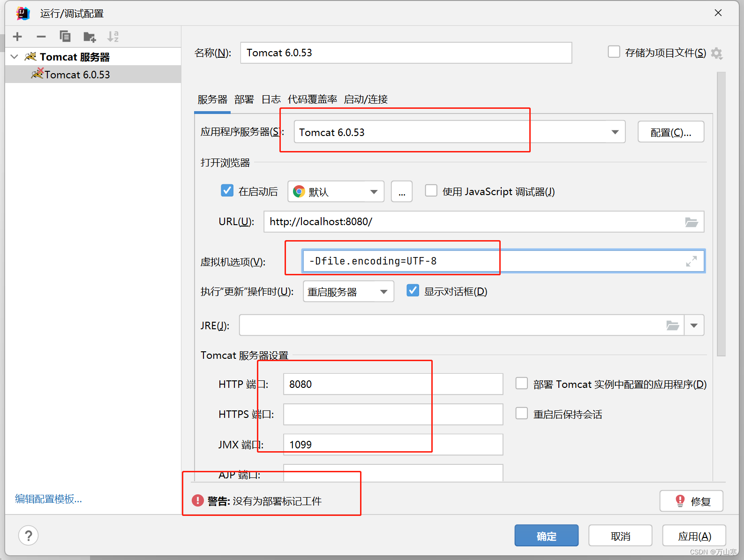Switch to the 代码覆盖率 tab
Viewport: 744px width, 560px height.
[x=312, y=99]
